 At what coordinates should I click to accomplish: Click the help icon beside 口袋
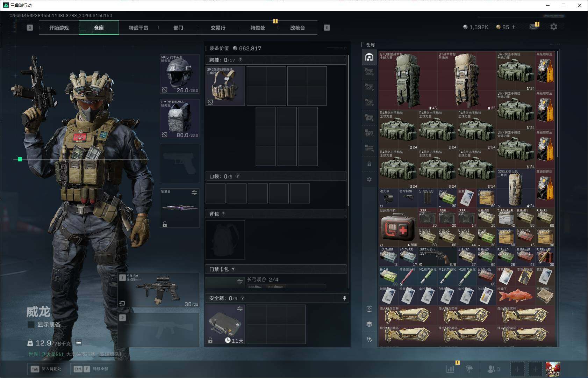[237, 176]
